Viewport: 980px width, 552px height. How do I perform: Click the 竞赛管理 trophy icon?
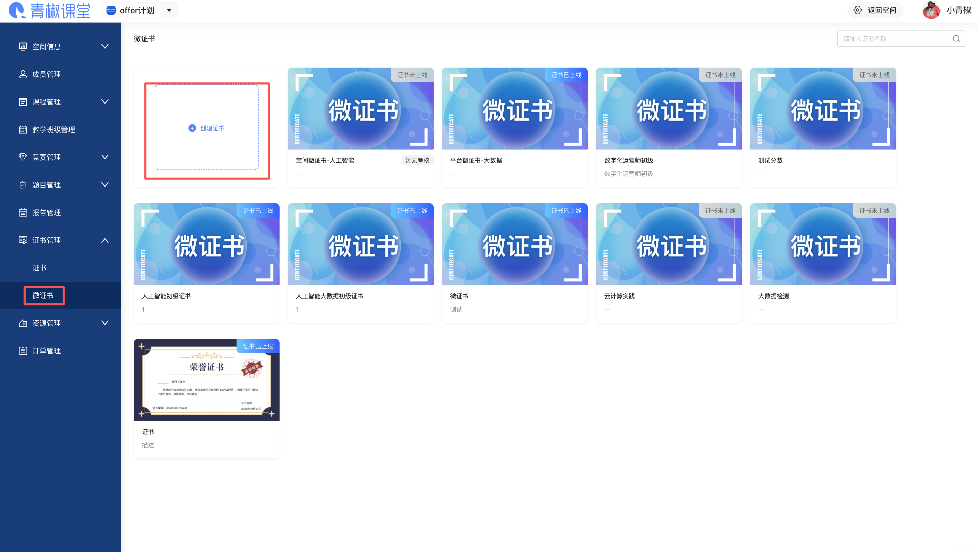(x=23, y=157)
